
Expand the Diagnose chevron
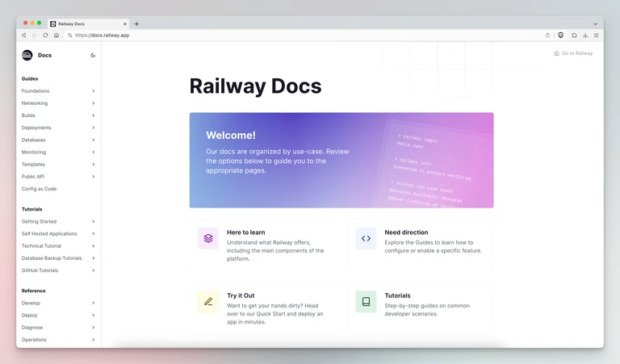94,328
